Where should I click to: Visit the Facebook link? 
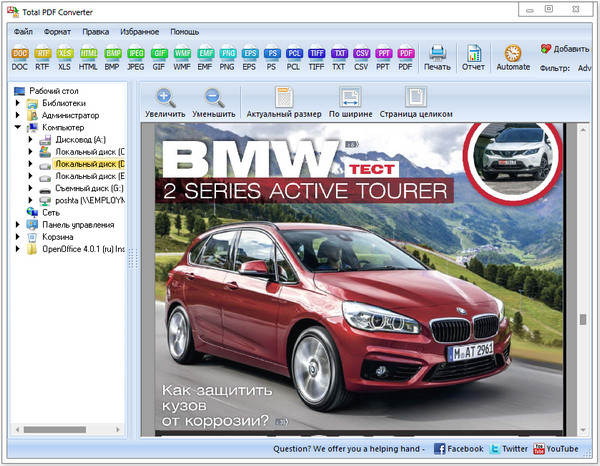458,450
